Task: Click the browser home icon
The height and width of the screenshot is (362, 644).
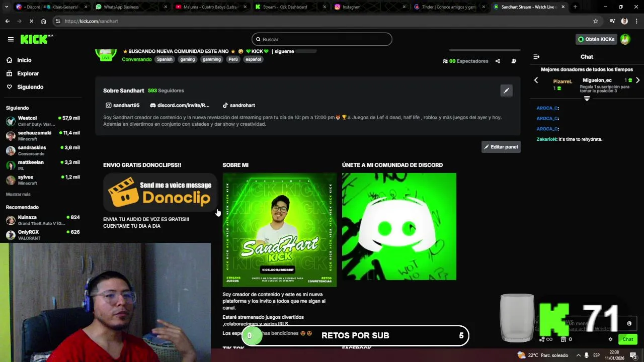Action: point(43,21)
